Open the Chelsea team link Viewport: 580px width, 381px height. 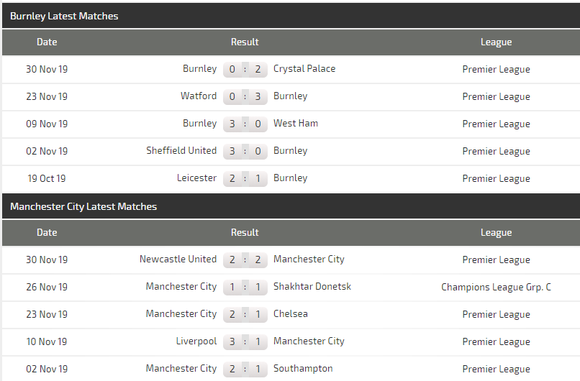[x=290, y=314]
